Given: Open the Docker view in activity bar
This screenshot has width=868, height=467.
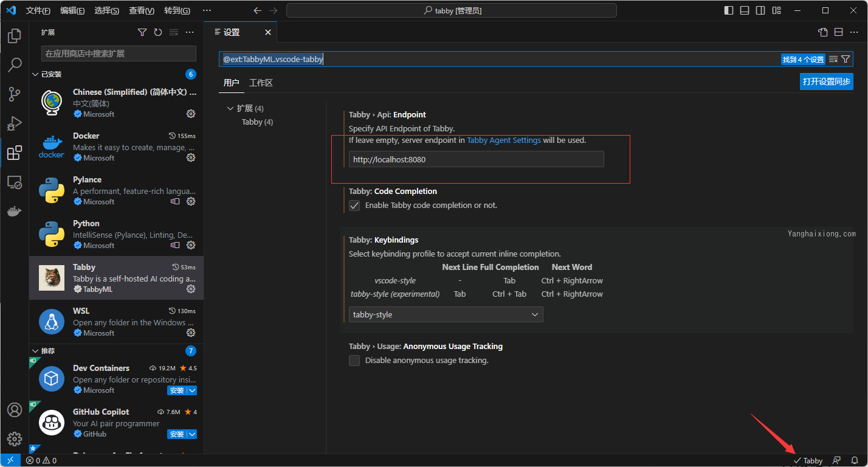Looking at the screenshot, I should (x=15, y=211).
